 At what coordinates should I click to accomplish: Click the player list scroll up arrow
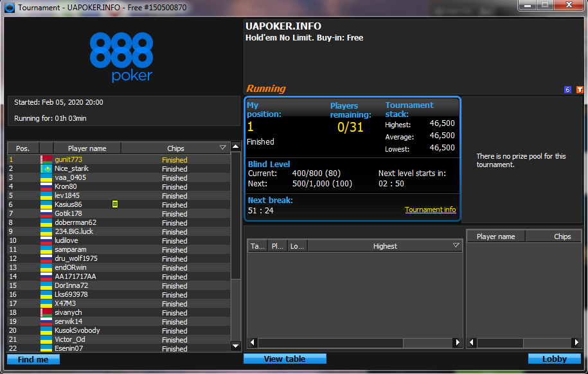[235, 147]
